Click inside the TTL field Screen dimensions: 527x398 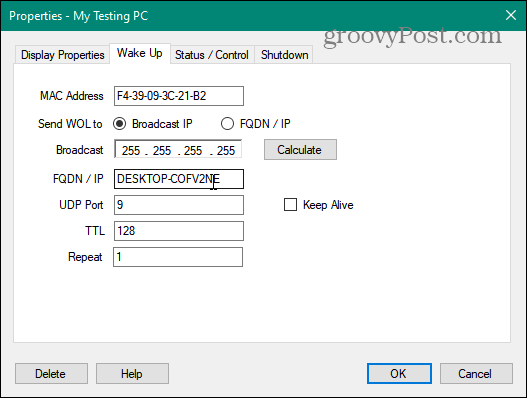click(x=179, y=231)
